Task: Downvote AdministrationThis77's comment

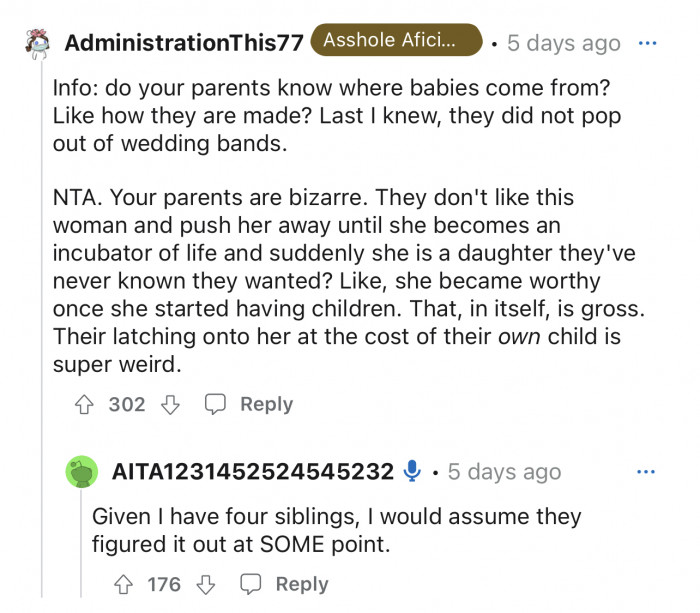Action: click(171, 405)
